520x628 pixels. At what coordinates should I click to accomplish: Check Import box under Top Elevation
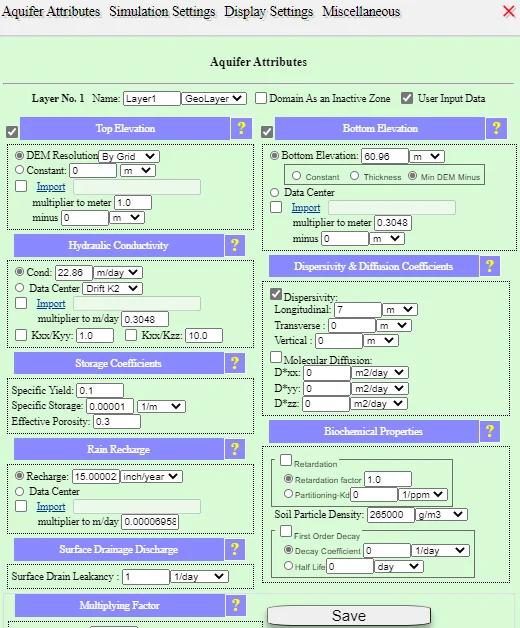pos(21,186)
